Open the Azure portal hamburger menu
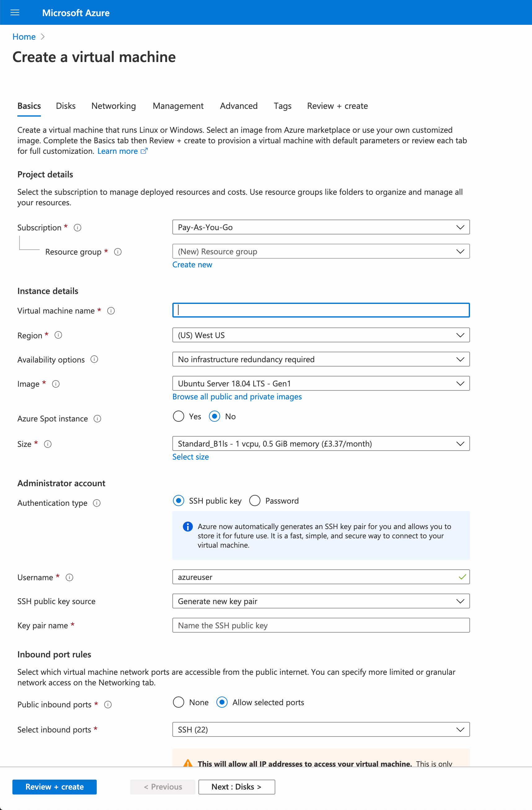This screenshot has height=810, width=532. tap(15, 12)
